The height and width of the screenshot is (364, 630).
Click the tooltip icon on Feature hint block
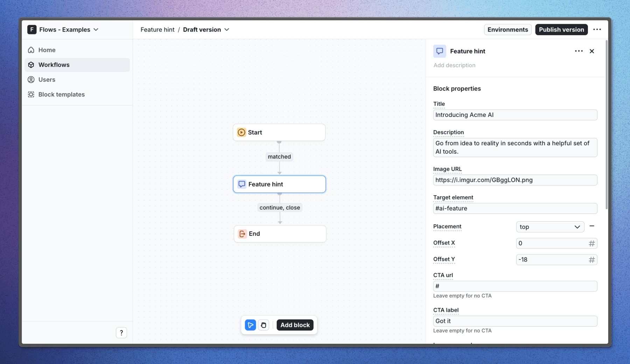click(241, 184)
